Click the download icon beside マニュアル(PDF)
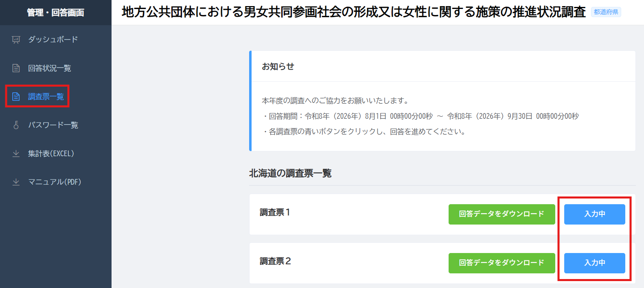644x288 pixels. point(16,182)
